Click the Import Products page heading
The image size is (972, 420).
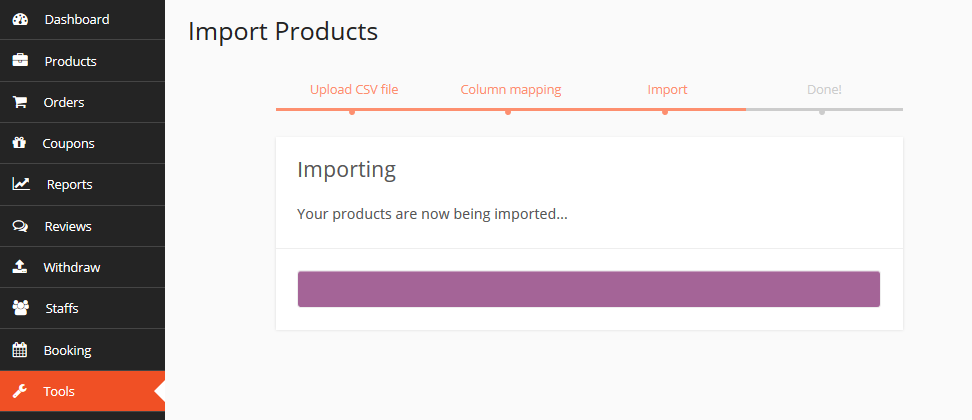point(283,31)
